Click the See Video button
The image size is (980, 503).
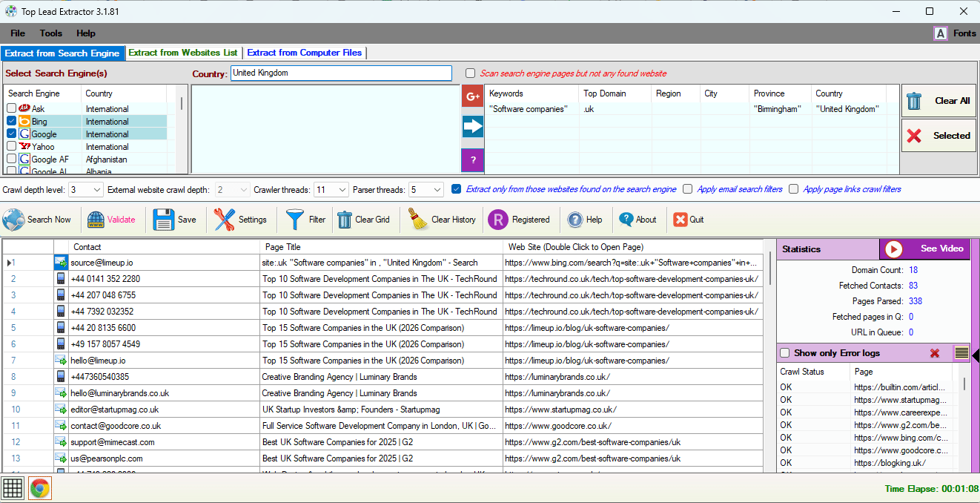click(924, 249)
